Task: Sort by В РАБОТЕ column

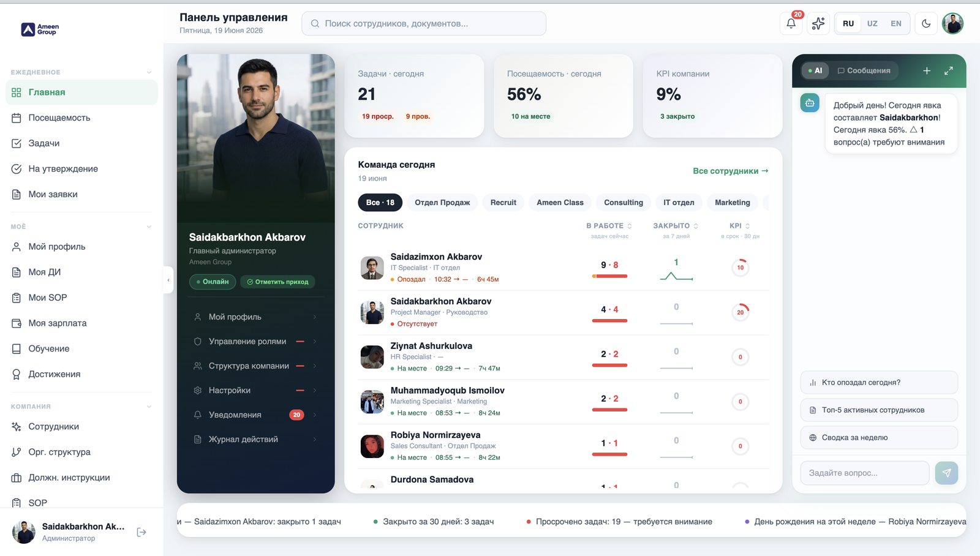Action: [609, 226]
